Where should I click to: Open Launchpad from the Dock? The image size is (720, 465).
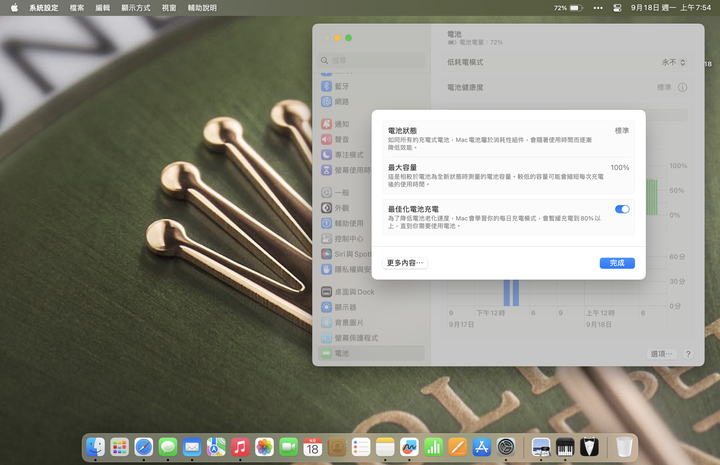pos(119,447)
